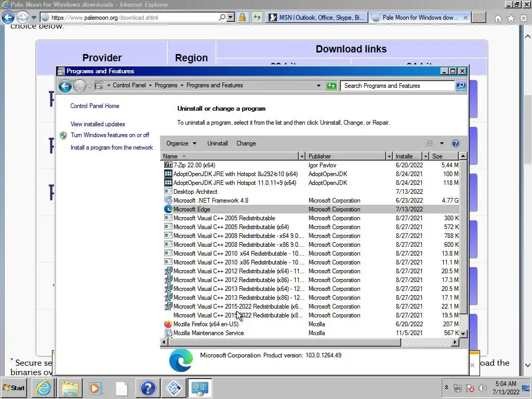Image resolution: width=532 pixels, height=399 pixels.
Task: Click the Internet Explorer taskbar icon
Action: 44,388
